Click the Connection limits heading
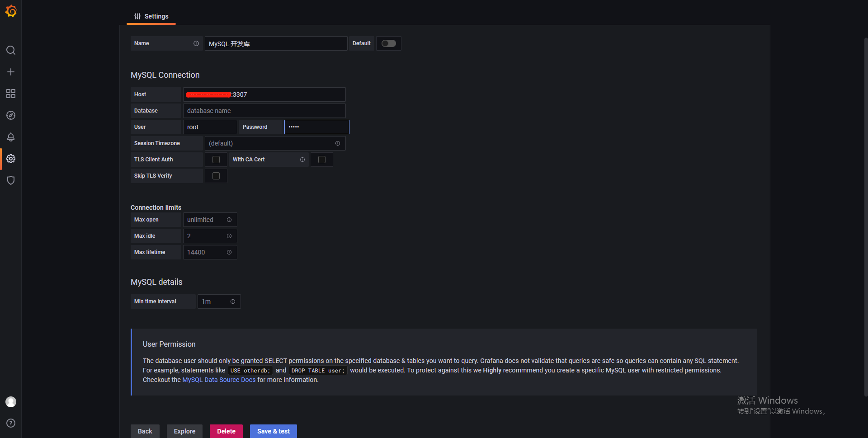This screenshot has width=868, height=438. tap(156, 207)
